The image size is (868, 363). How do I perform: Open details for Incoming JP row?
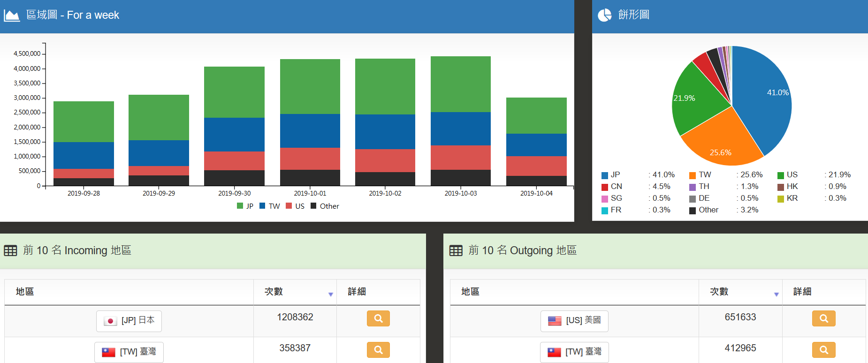click(378, 319)
